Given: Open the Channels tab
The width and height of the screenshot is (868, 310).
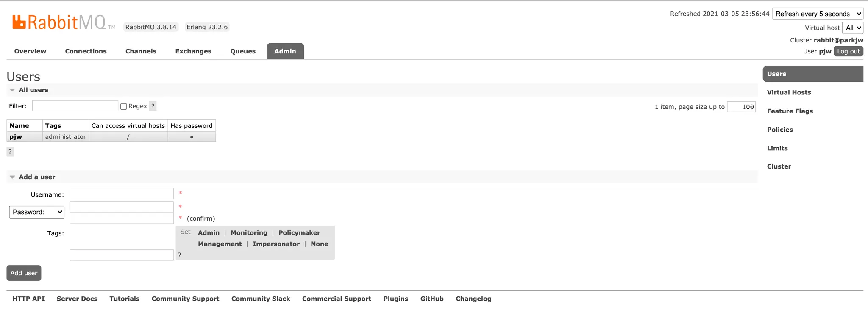Looking at the screenshot, I should (x=141, y=51).
